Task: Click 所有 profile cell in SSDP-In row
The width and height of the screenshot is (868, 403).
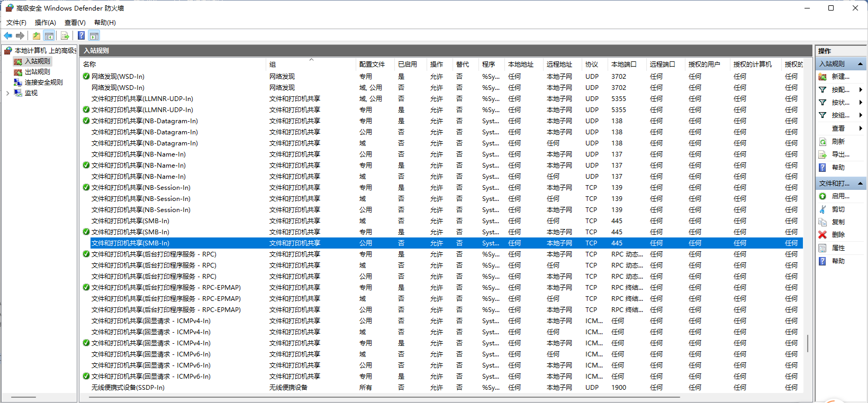Action: [x=366, y=388]
